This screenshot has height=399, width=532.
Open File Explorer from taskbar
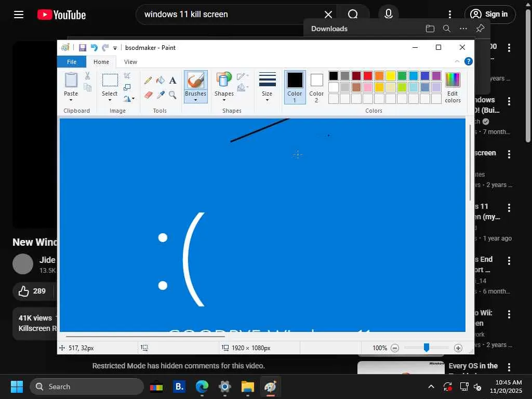click(x=248, y=387)
